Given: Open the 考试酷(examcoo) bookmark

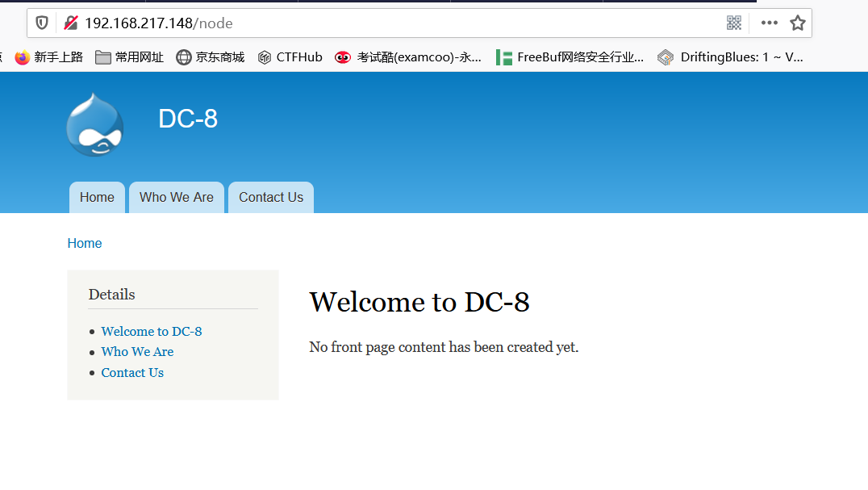Looking at the screenshot, I should click(x=408, y=57).
